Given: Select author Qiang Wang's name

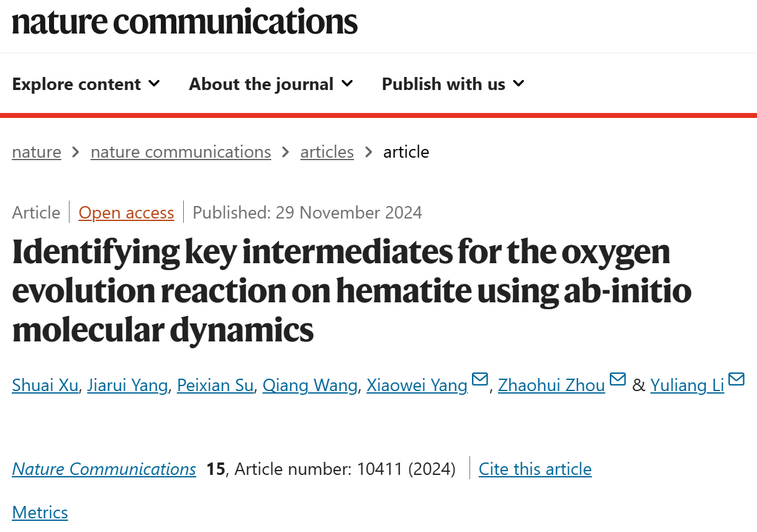Looking at the screenshot, I should click(310, 385).
